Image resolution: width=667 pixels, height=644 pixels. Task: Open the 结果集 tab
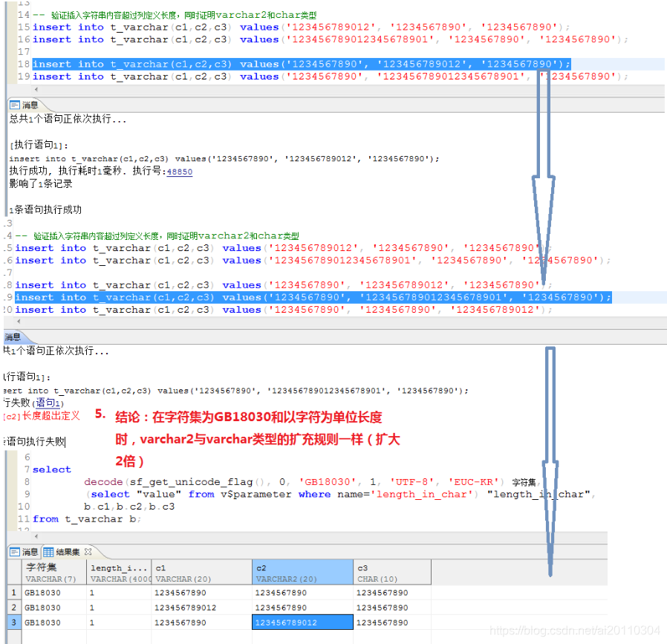click(67, 552)
